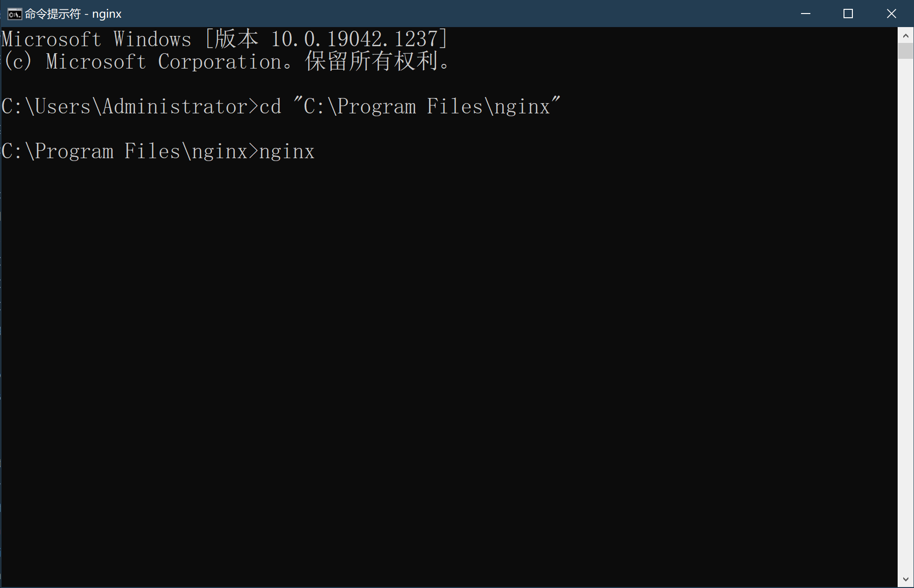Click the scrollbar down arrow
914x588 pixels.
[x=906, y=579]
